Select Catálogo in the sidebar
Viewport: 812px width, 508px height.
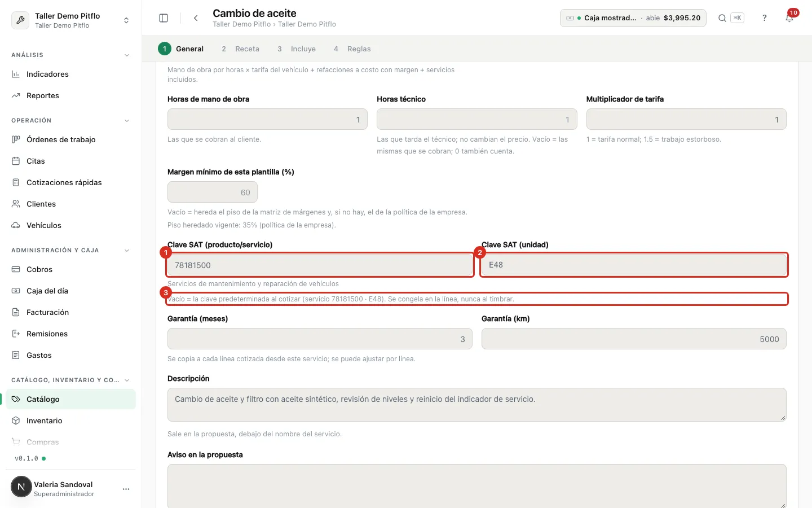click(70, 399)
